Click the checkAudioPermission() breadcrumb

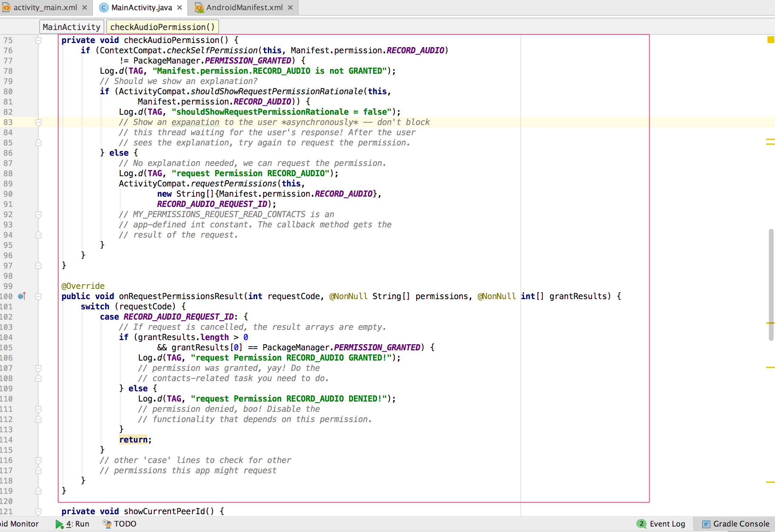click(163, 27)
